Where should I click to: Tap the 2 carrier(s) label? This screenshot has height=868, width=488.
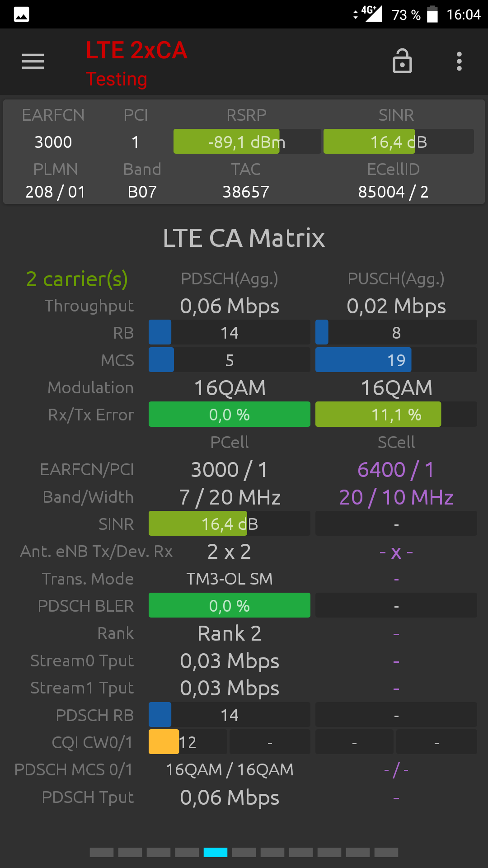pyautogui.click(x=77, y=279)
